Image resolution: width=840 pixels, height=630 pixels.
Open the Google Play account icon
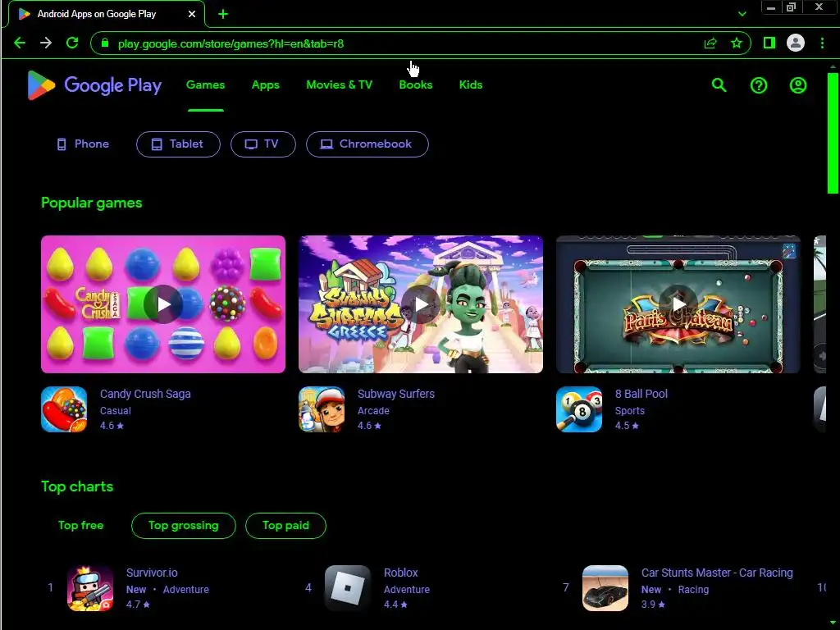click(797, 85)
